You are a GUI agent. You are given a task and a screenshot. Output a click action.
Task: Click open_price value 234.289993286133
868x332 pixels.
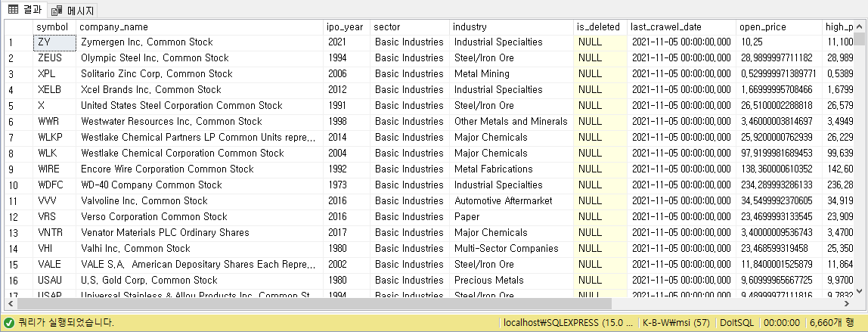point(779,185)
